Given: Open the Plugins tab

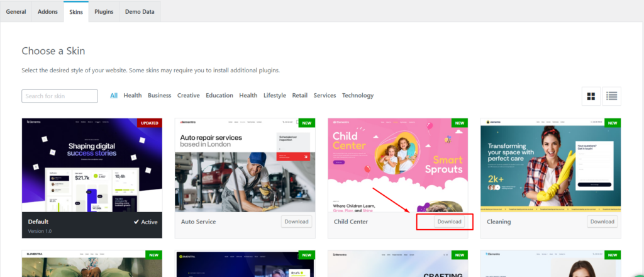Looking at the screenshot, I should (x=104, y=11).
